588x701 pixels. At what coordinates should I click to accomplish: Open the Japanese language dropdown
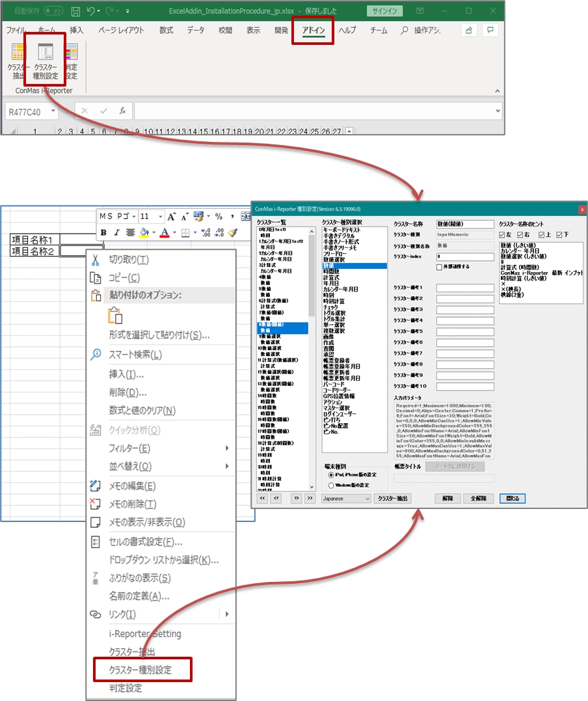tap(346, 499)
